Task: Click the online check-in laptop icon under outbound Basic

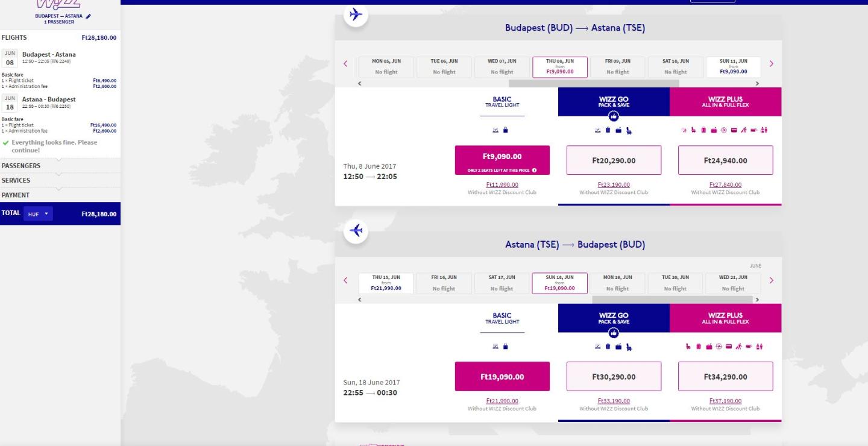Action: coord(495,130)
